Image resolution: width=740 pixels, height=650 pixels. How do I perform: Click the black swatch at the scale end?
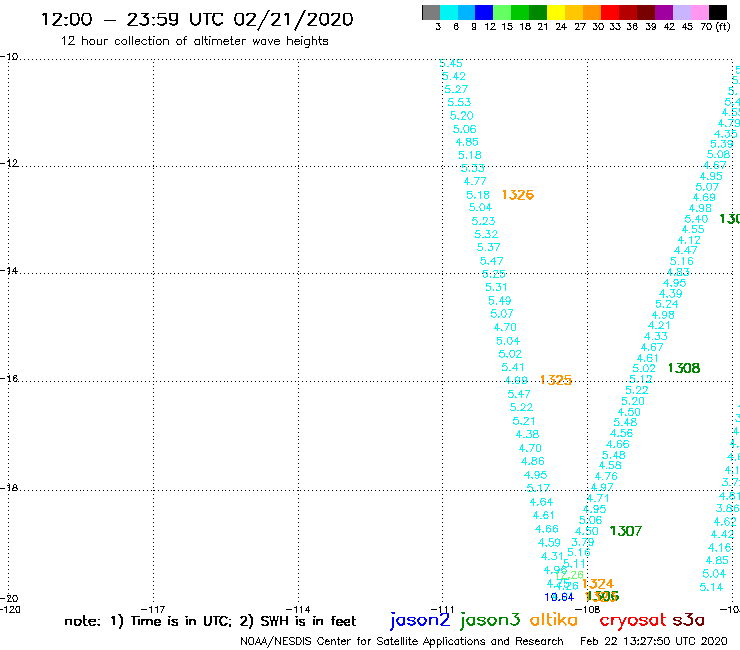718,12
